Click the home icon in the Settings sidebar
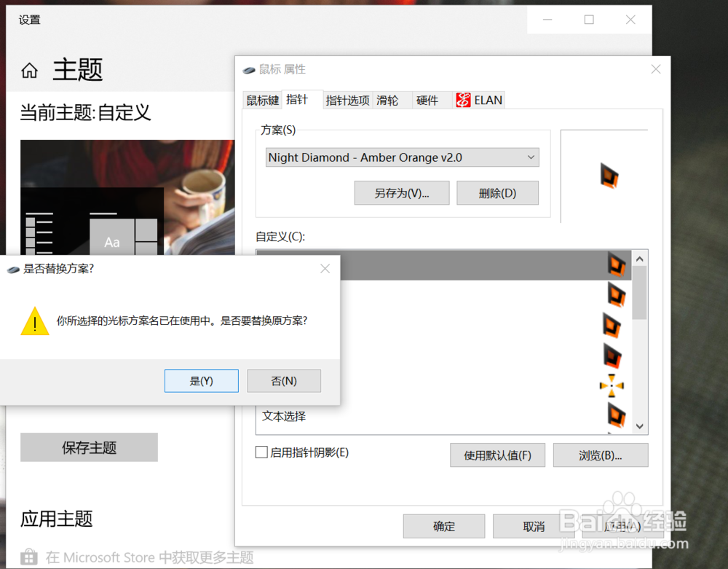The width and height of the screenshot is (728, 569). point(28,70)
